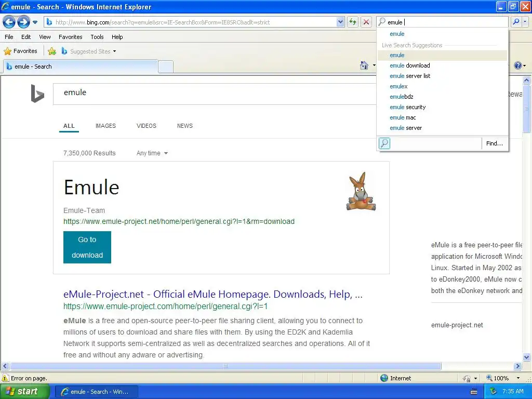Image resolution: width=532 pixels, height=399 pixels.
Task: Open a new blank tab
Action: click(x=166, y=67)
